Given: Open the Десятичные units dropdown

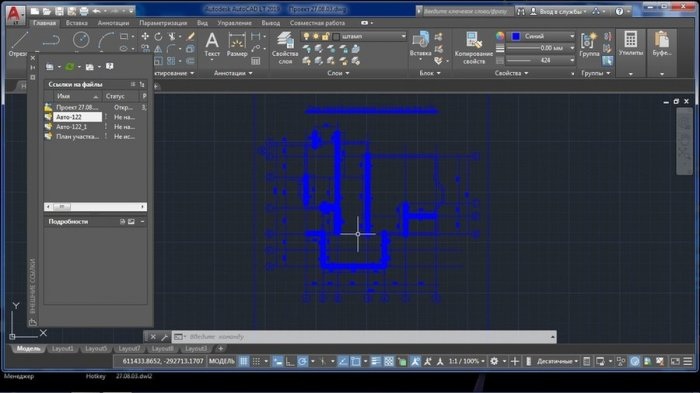Looking at the screenshot, I should coord(558,361).
